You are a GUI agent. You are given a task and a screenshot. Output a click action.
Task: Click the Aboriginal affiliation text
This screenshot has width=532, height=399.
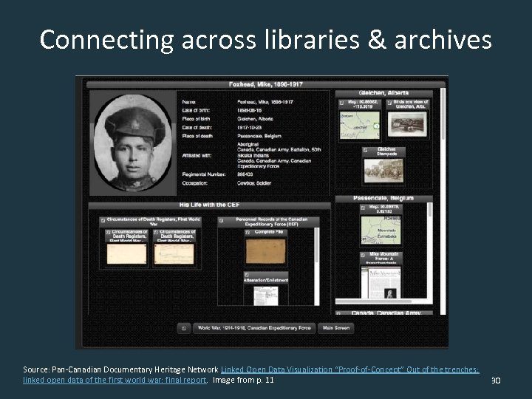click(x=248, y=145)
